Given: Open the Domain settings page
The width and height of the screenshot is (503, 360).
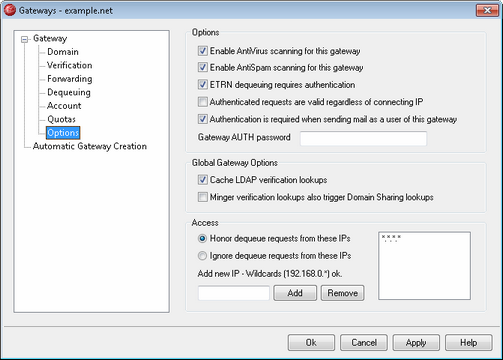Looking at the screenshot, I should click(x=63, y=52).
